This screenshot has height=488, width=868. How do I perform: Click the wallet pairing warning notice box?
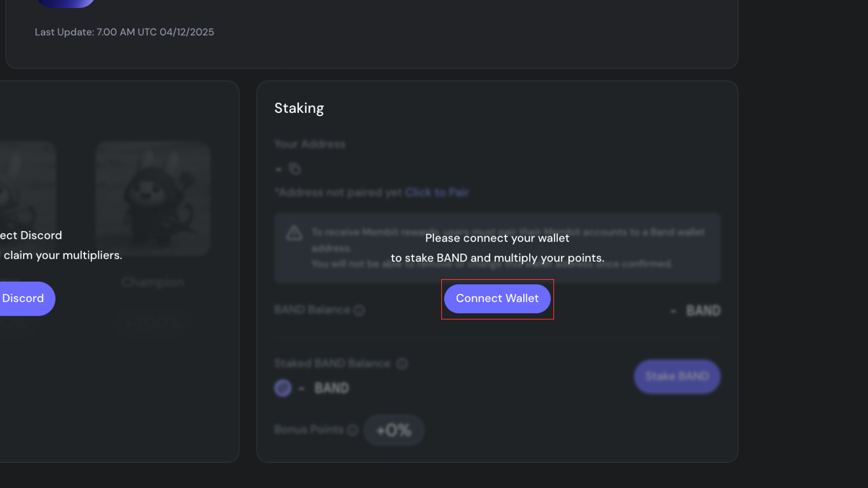497,248
